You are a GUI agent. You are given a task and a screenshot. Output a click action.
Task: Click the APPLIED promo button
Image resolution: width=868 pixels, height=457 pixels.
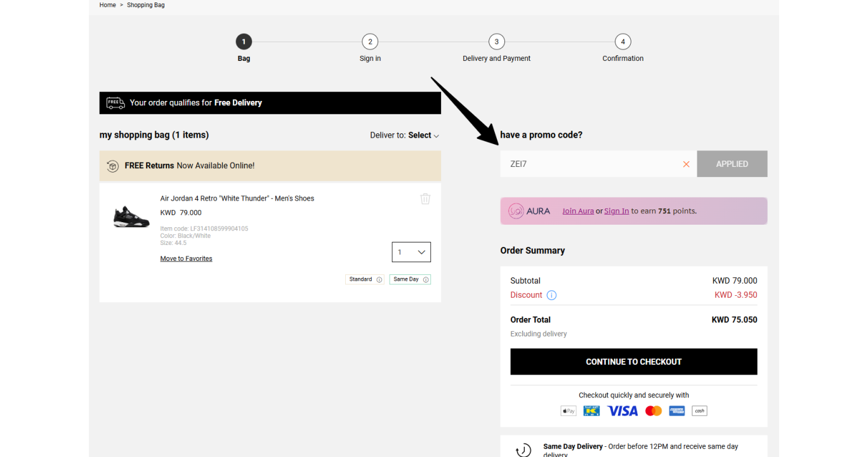pos(732,164)
